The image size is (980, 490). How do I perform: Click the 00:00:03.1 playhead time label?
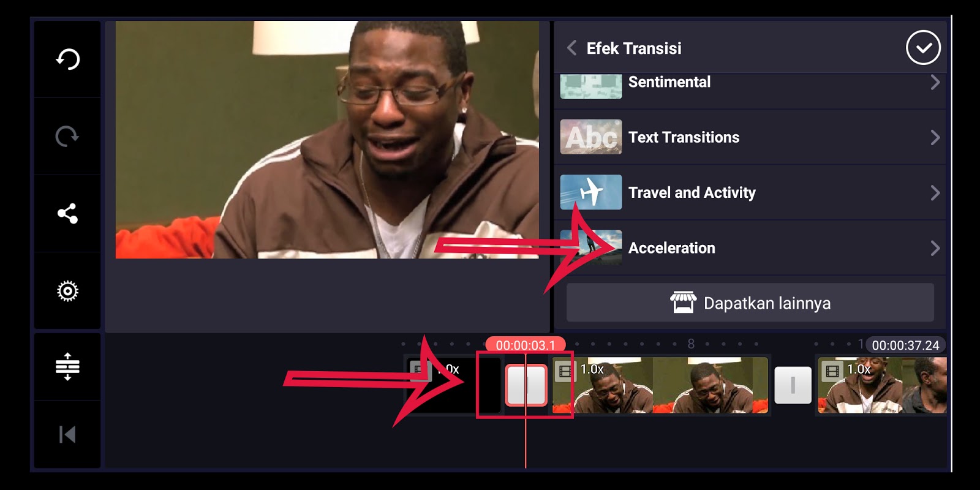click(526, 345)
